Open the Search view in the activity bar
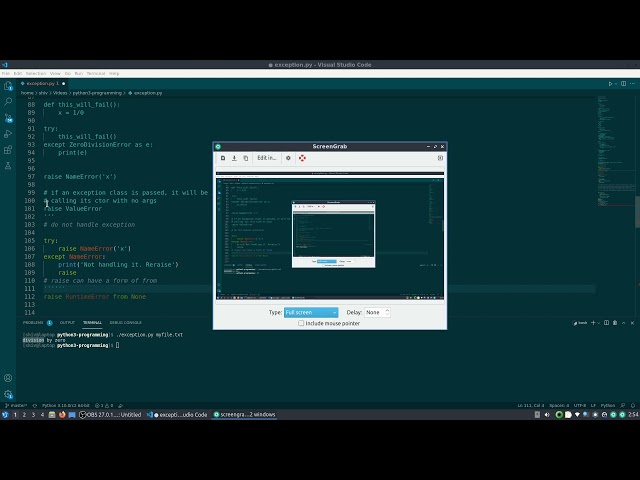 tap(8, 102)
